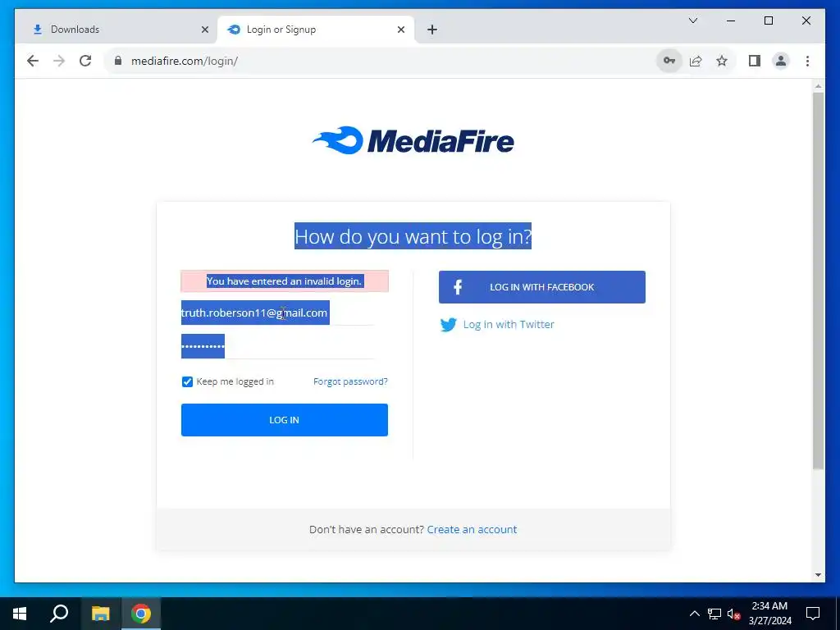Open the taskbar clock and date
840x630 pixels.
click(x=769, y=614)
